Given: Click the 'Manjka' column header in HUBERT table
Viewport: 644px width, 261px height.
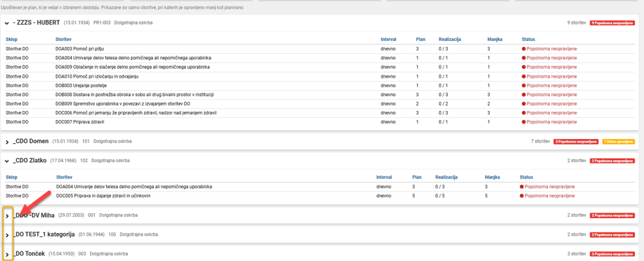Looking at the screenshot, I should pyautogui.click(x=495, y=40).
